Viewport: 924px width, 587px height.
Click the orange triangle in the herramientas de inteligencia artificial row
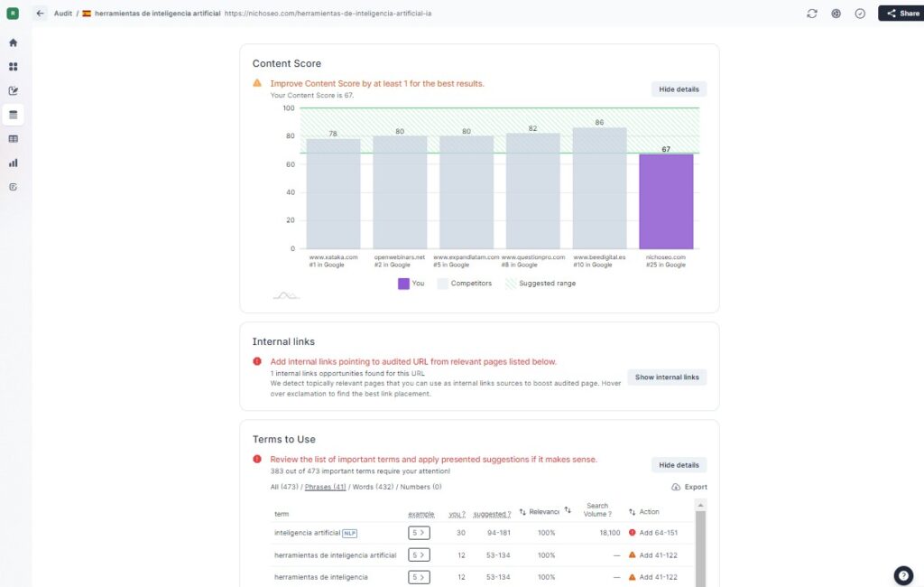[633, 555]
